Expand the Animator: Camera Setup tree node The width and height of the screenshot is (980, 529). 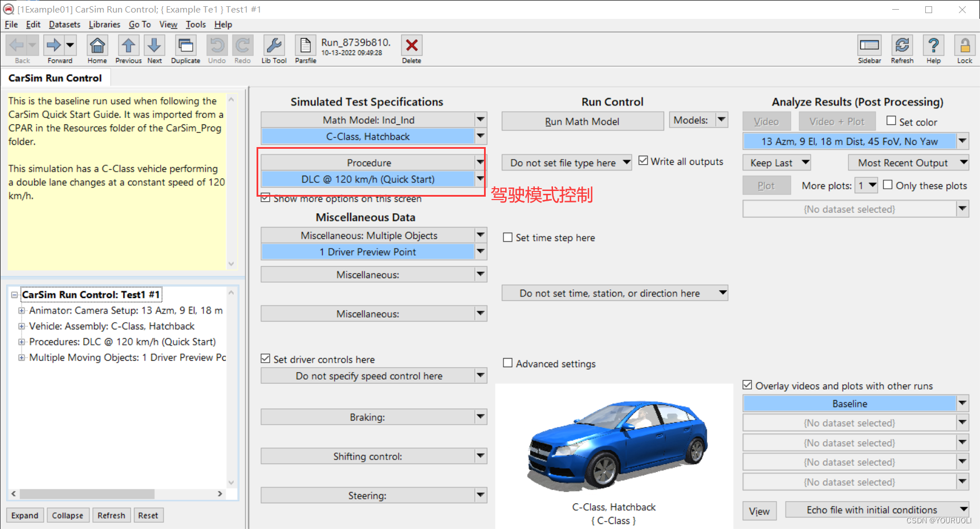(x=22, y=311)
